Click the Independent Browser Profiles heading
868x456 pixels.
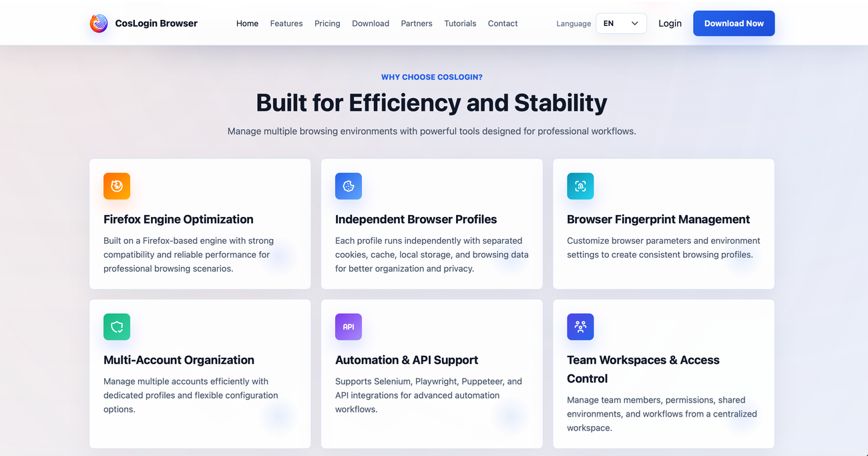click(x=416, y=219)
